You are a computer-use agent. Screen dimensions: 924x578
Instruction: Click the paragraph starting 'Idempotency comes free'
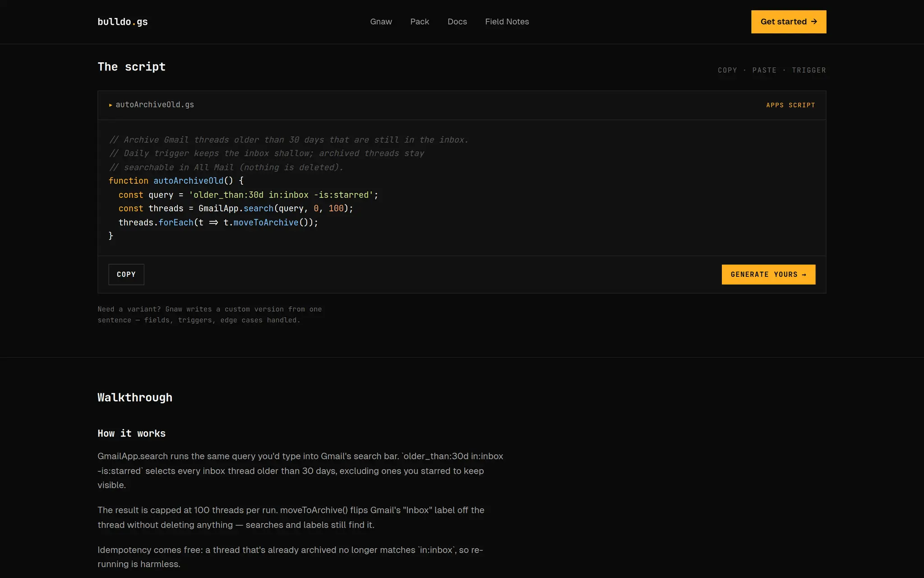click(x=290, y=557)
